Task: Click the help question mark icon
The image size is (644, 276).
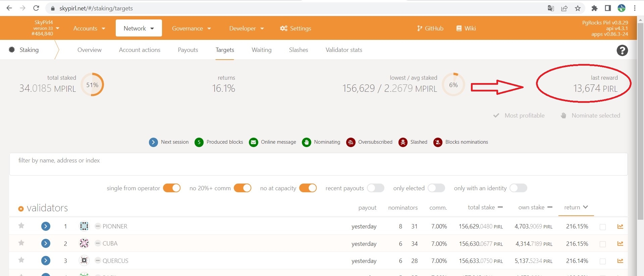Action: (622, 51)
